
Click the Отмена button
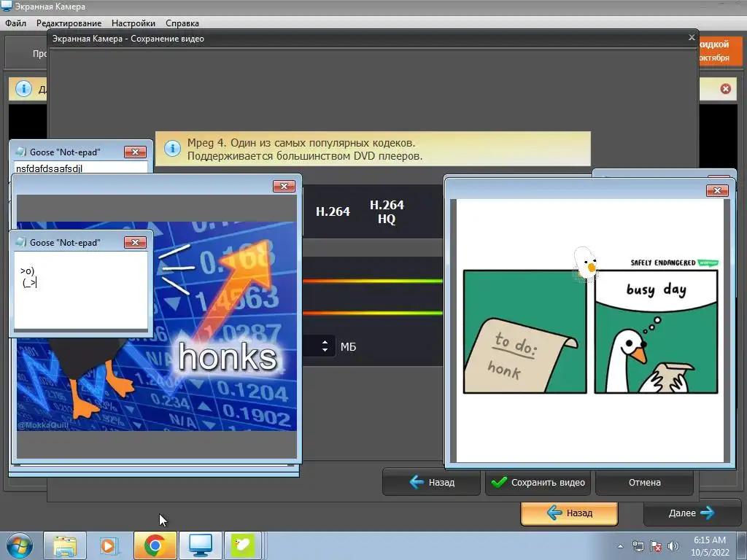click(x=644, y=483)
